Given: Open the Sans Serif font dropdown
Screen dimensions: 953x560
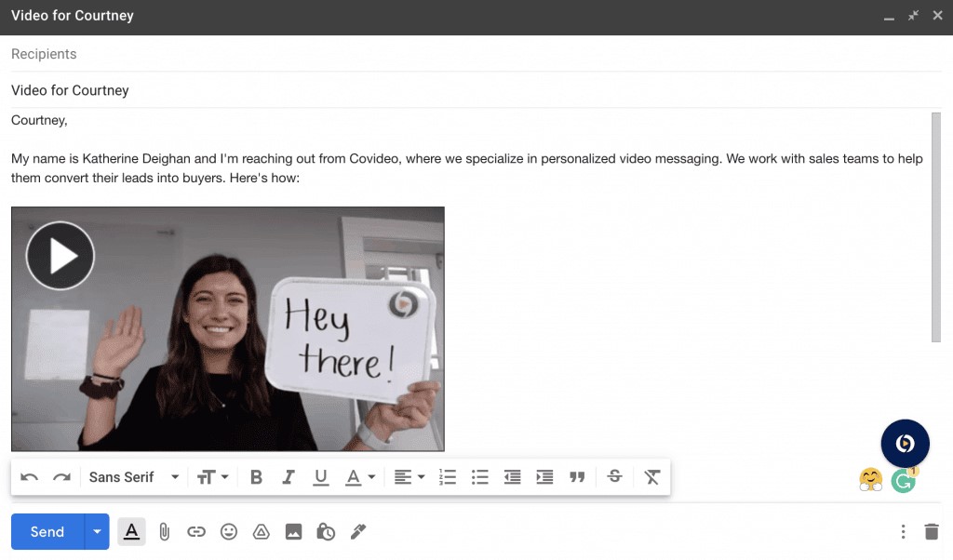Looking at the screenshot, I should point(130,476).
